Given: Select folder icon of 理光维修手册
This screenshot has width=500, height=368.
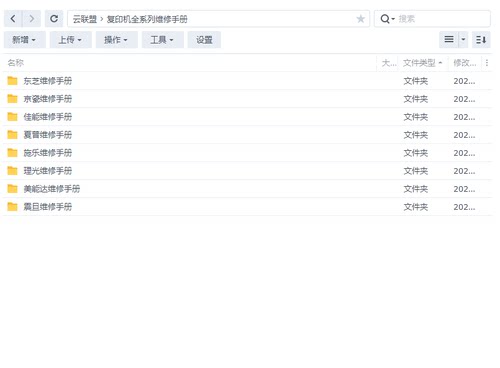Looking at the screenshot, I should click(12, 171).
